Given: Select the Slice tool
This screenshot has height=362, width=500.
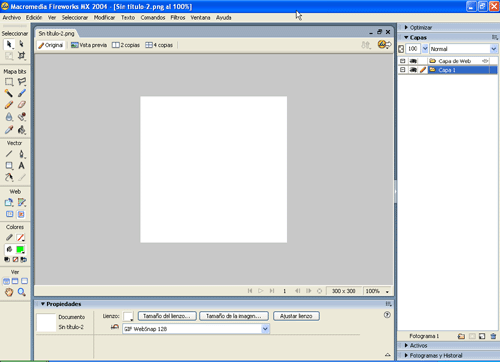Looking at the screenshot, I should 22,202.
